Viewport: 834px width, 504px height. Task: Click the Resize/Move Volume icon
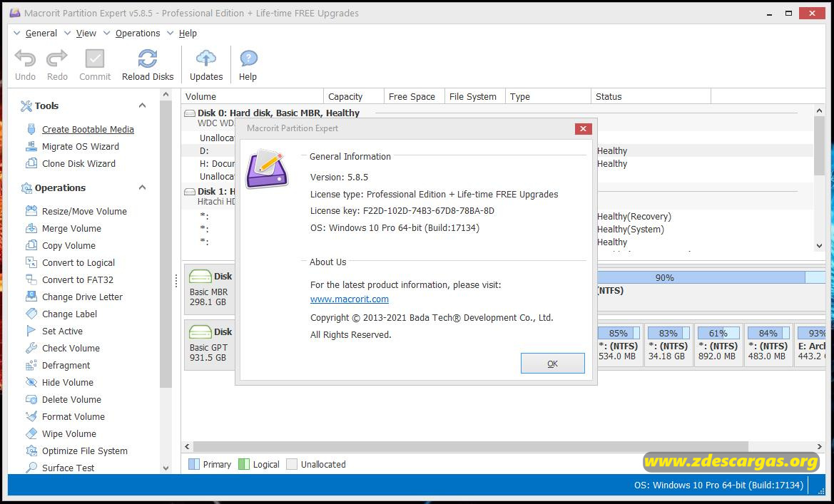click(32, 211)
